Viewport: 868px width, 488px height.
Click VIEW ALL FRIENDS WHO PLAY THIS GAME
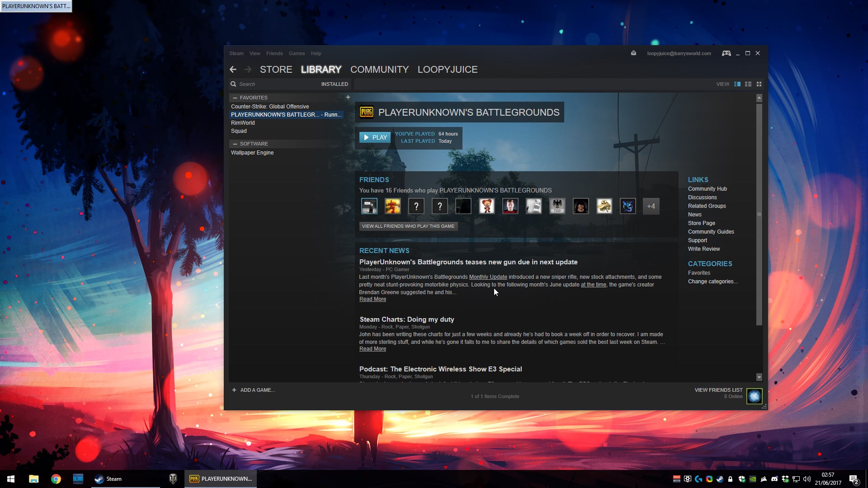(x=408, y=226)
